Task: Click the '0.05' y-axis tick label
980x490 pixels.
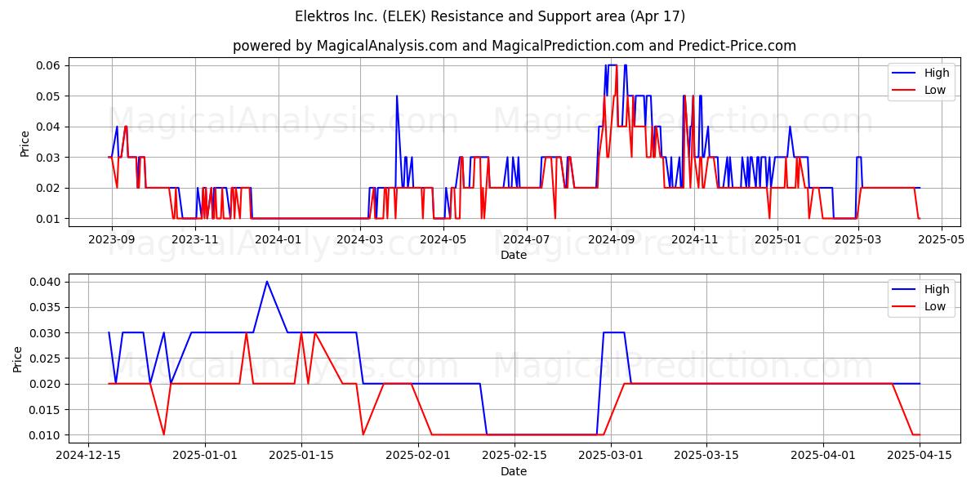Action: [x=49, y=96]
